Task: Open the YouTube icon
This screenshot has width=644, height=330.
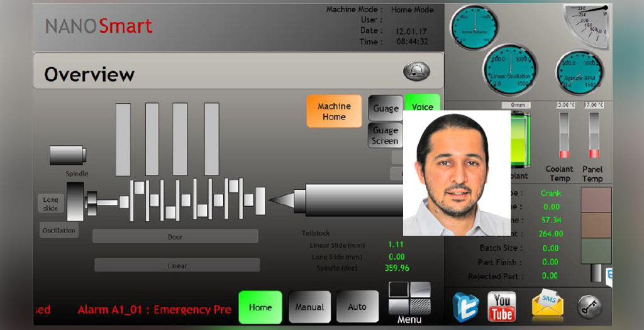Action: (501, 306)
